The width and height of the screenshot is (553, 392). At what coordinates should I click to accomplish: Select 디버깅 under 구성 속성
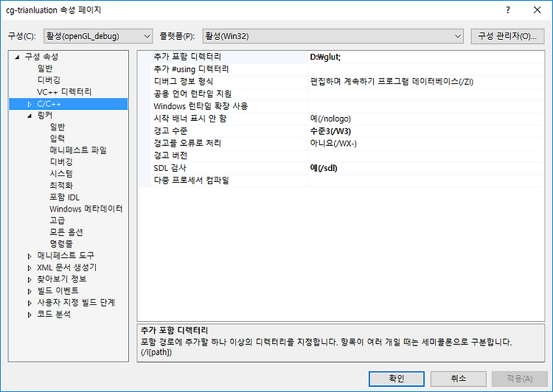tap(49, 80)
